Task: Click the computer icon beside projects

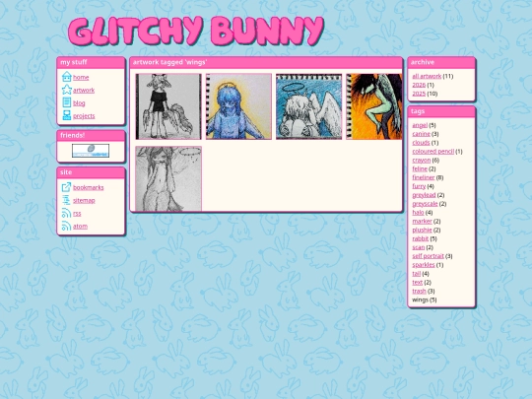Action: pos(67,115)
